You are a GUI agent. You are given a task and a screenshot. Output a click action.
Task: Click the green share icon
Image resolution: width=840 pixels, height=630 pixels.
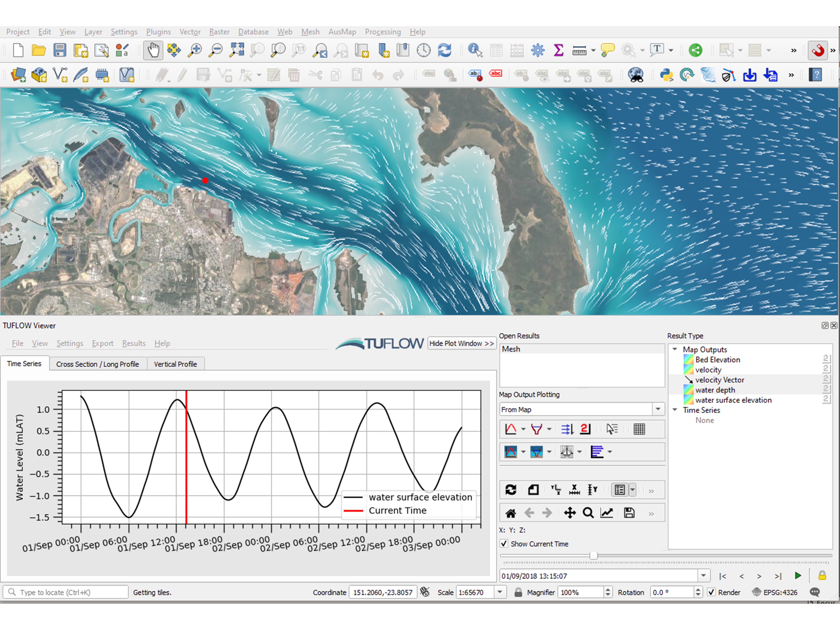695,50
